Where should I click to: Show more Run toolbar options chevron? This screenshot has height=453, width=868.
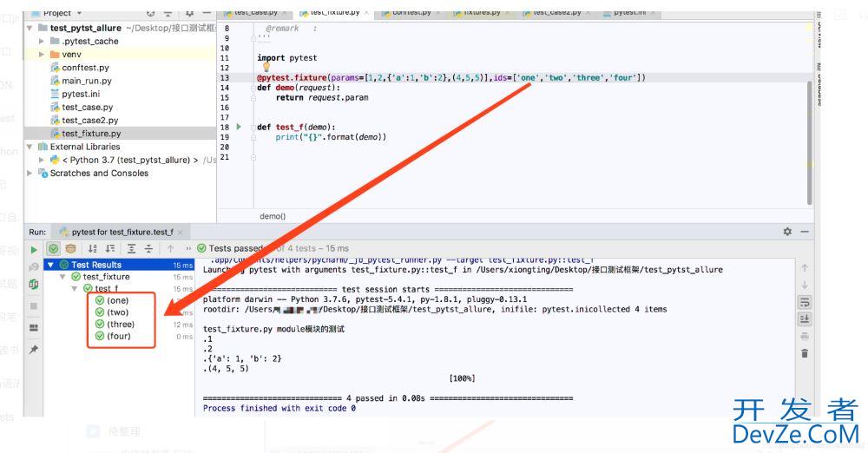point(188,249)
